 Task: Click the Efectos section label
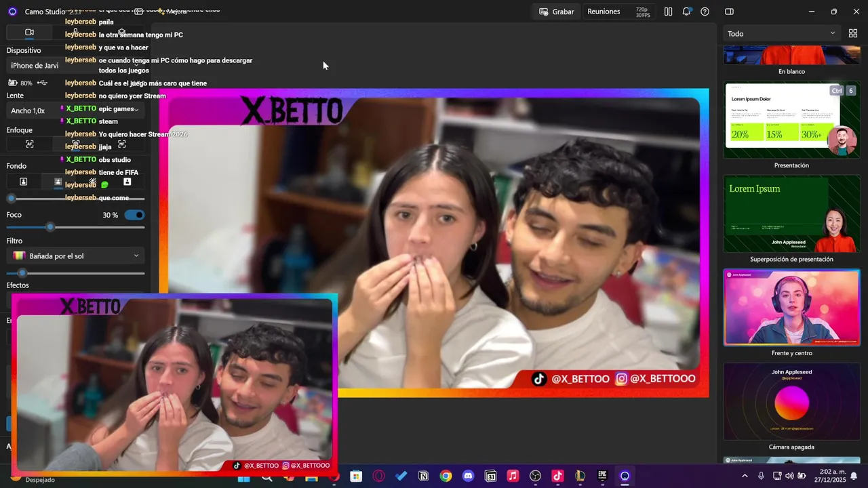18,285
